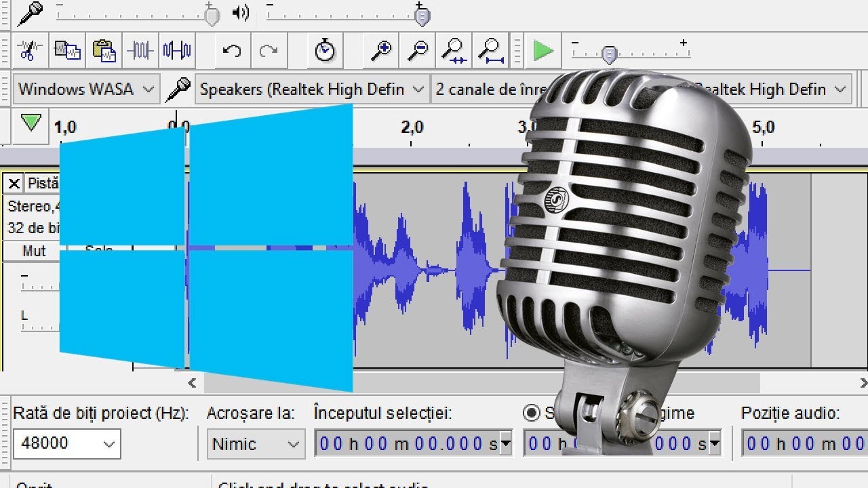Screen dimensions: 868x488
Task: Close the audio track with X
Action: click(x=14, y=184)
